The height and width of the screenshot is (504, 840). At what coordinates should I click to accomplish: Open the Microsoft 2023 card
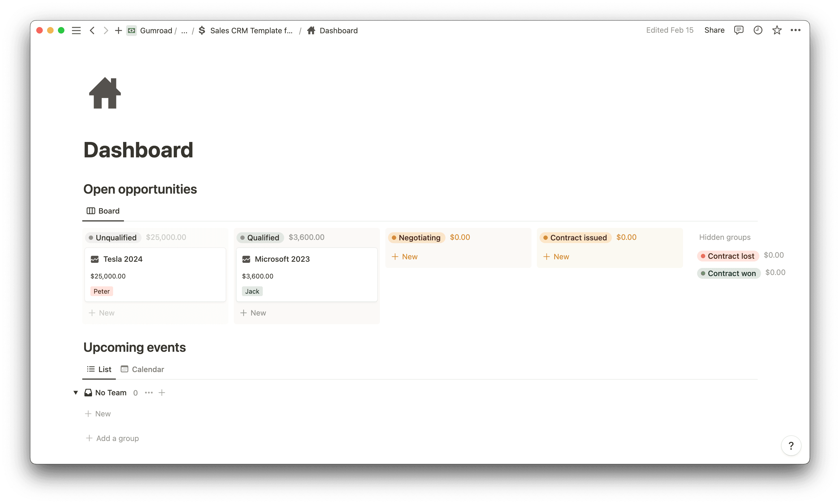click(307, 275)
